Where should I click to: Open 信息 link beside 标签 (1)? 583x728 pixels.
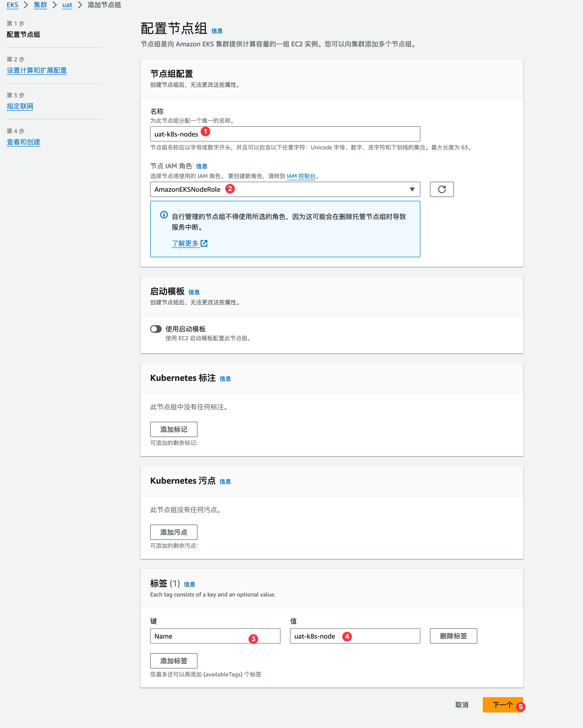click(x=189, y=584)
